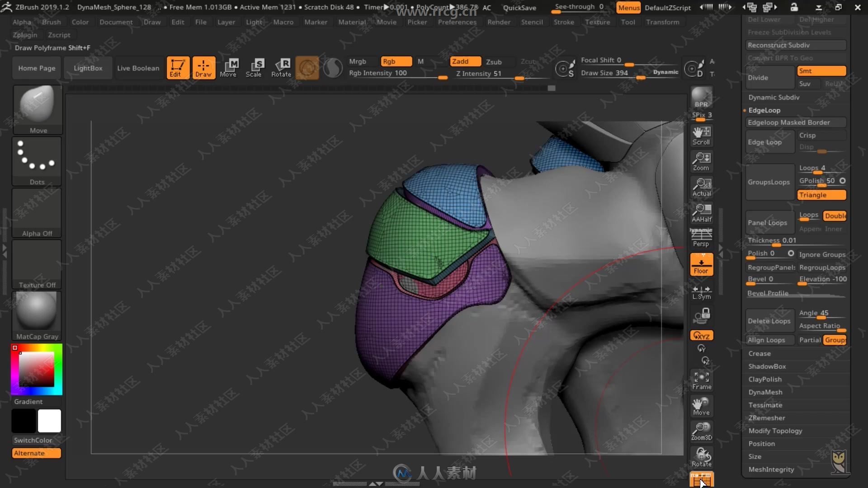The height and width of the screenshot is (488, 868).
Task: Click the DynaMesh button
Action: (765, 391)
